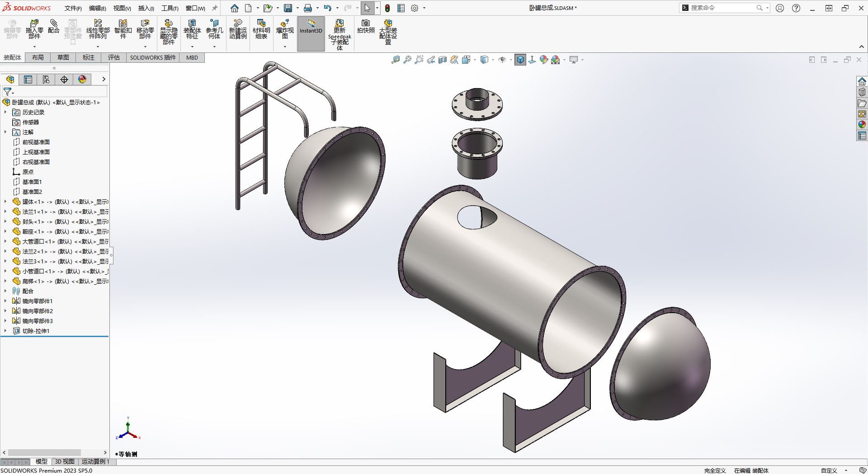Expand the 历史记录 tree node
This screenshot has width=868, height=474.
coord(5,112)
